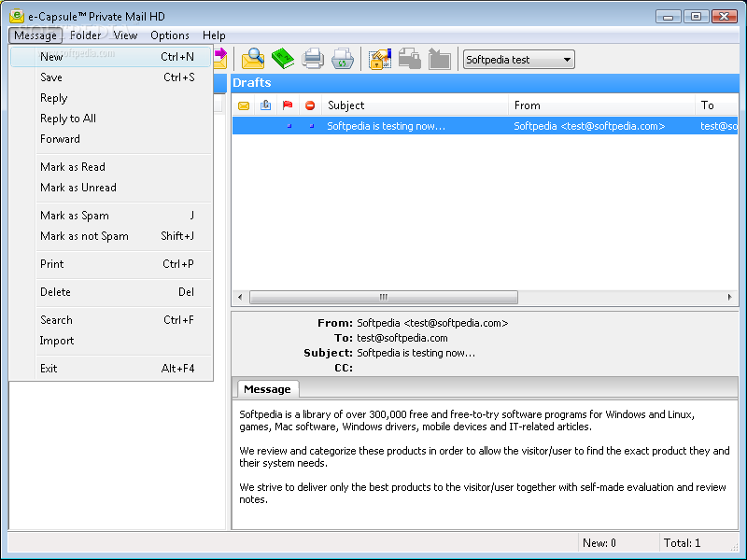This screenshot has width=747, height=560.
Task: Open the Options menu
Action: 170,35
